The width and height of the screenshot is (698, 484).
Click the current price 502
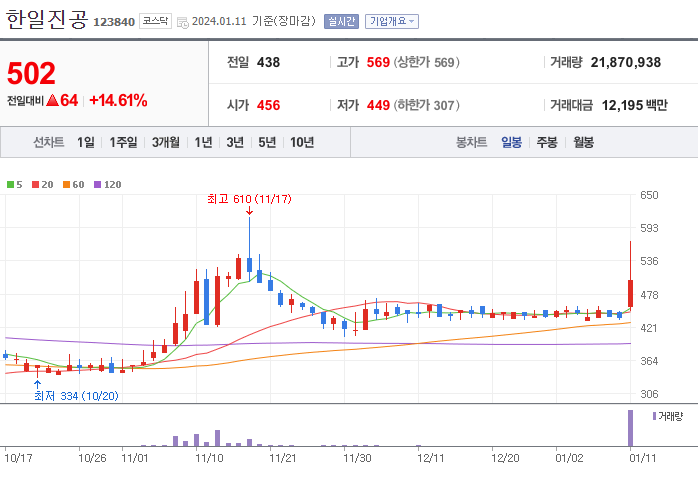(31, 73)
